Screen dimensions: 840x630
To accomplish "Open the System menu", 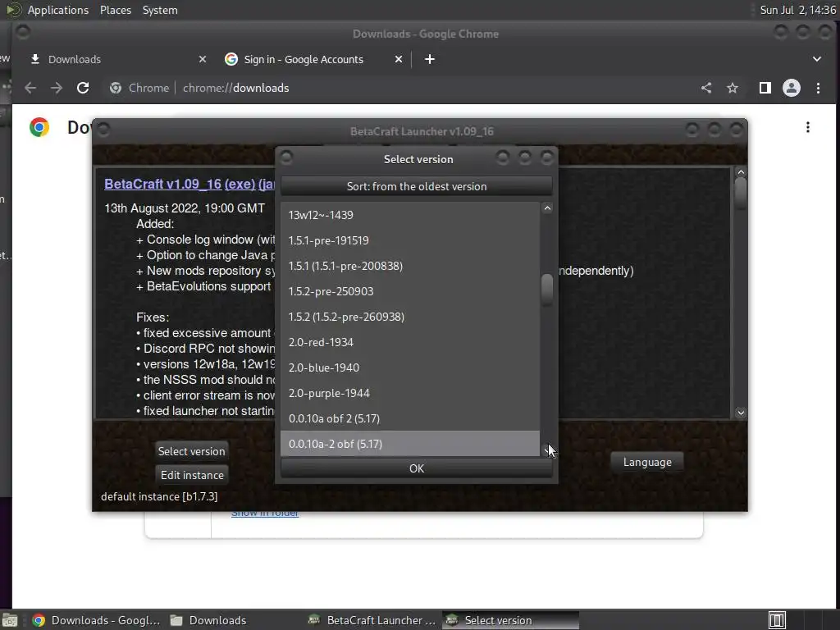I will coord(160,10).
